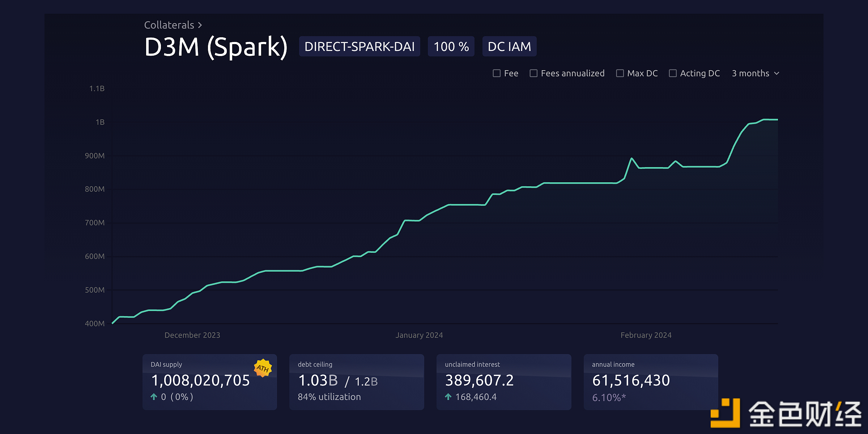Image resolution: width=868 pixels, height=434 pixels.
Task: Click the D3M (Spark) page title
Action: coord(216,47)
